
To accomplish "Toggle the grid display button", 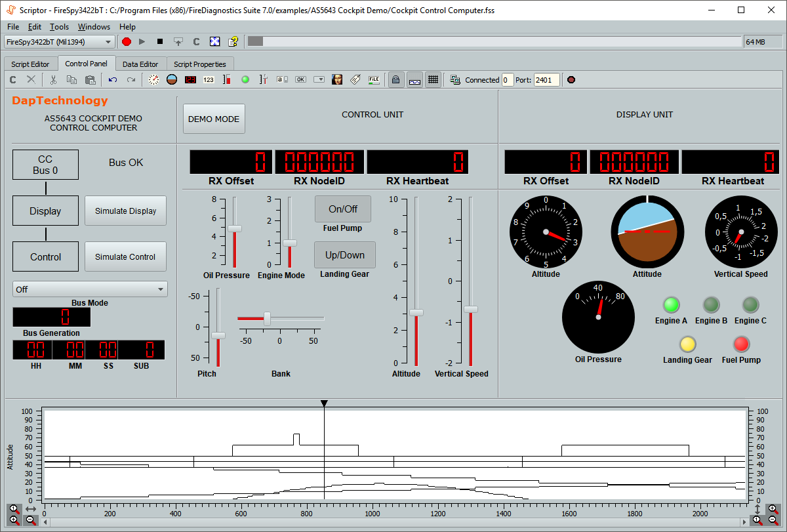I will (x=433, y=80).
